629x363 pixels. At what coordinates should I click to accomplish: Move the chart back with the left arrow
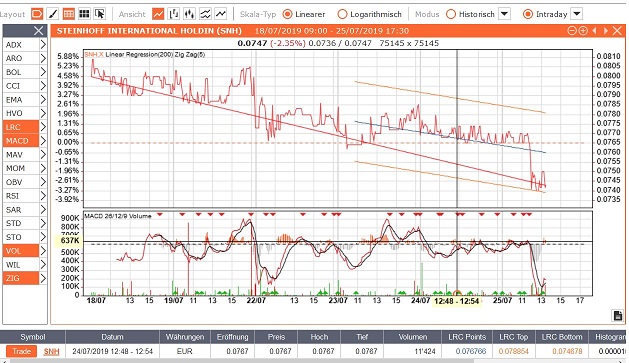pos(595,31)
